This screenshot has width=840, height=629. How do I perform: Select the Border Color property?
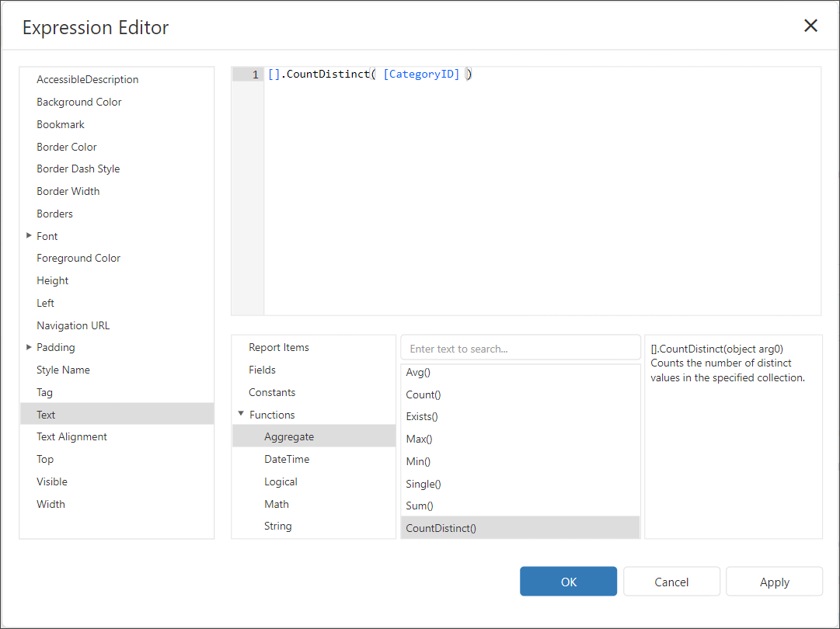[x=117, y=147]
